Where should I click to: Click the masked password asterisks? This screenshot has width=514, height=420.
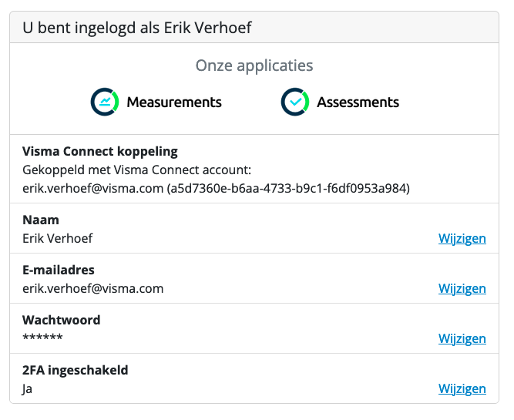click(x=42, y=338)
